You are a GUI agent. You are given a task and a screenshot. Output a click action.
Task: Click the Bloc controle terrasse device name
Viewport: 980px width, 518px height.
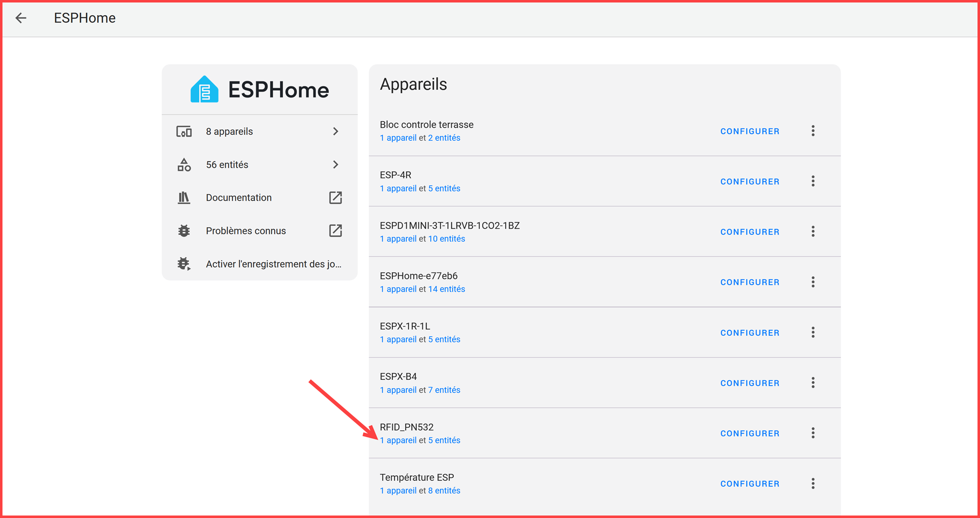427,124
